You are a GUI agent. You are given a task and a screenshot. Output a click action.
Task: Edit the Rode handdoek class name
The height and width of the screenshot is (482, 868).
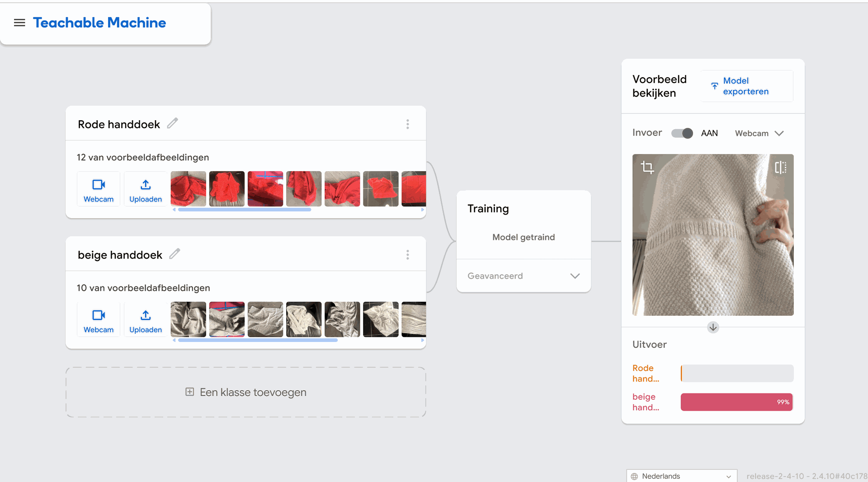(173, 123)
